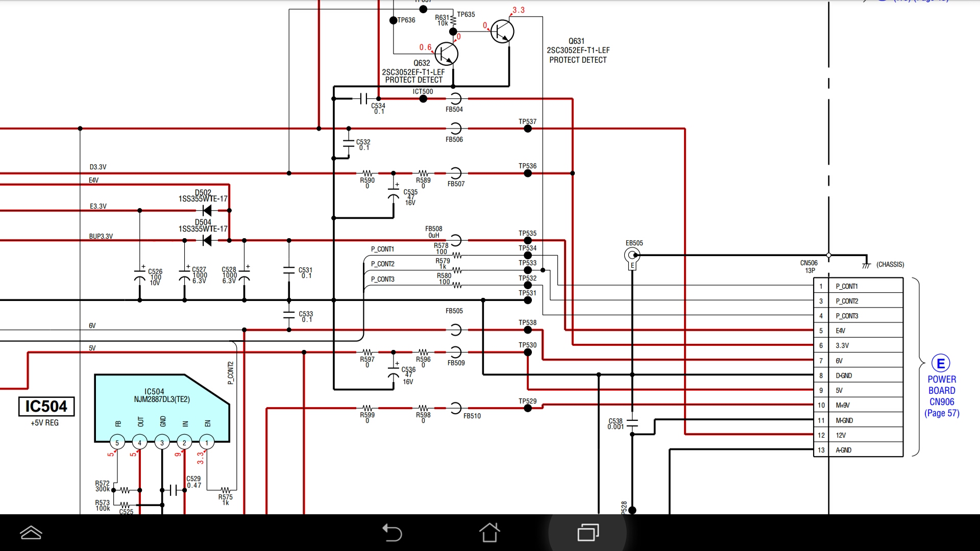Tap the Android back navigation icon

click(x=392, y=533)
